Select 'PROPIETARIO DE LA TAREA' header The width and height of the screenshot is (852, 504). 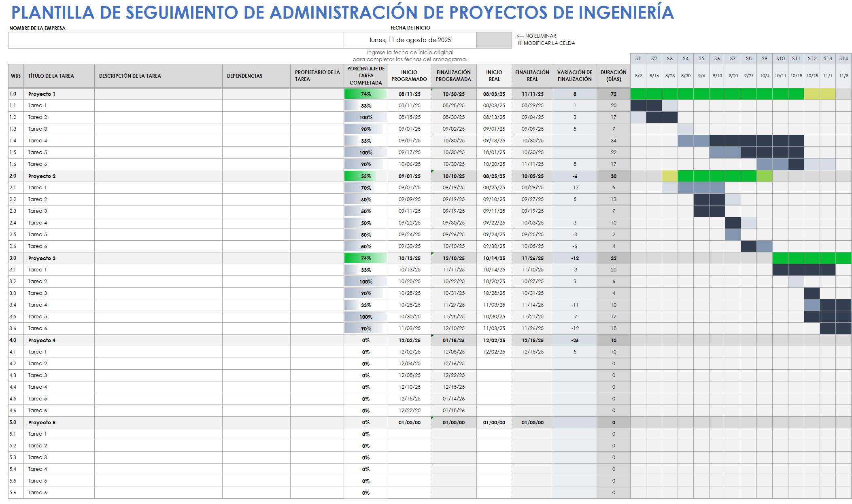tap(317, 76)
